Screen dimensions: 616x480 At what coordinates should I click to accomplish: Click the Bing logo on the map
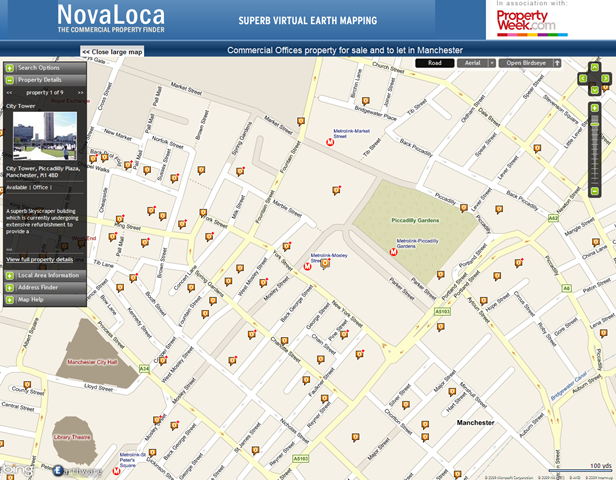point(16,469)
